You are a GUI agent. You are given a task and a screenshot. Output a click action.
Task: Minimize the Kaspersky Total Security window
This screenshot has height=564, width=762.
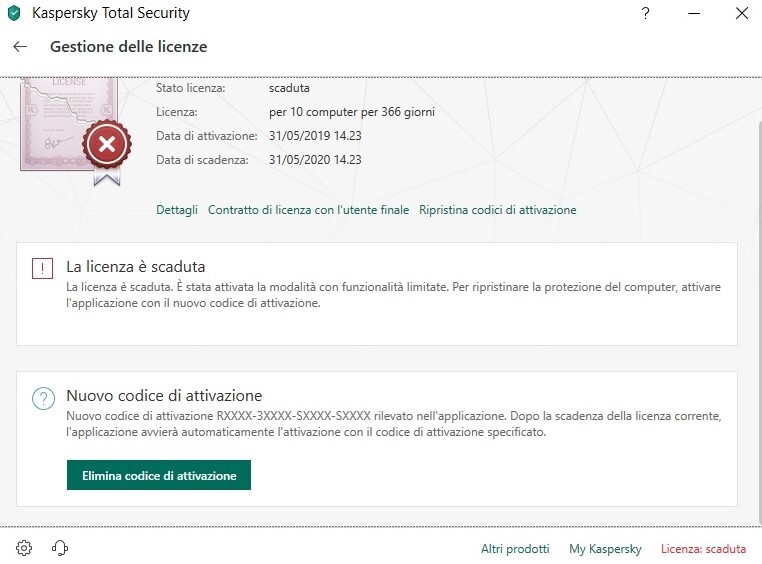point(693,14)
